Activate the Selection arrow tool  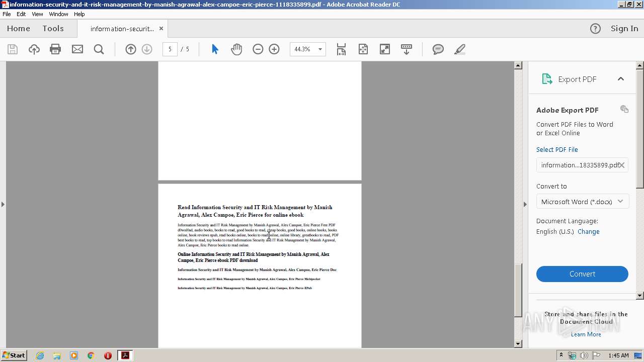[x=215, y=49]
